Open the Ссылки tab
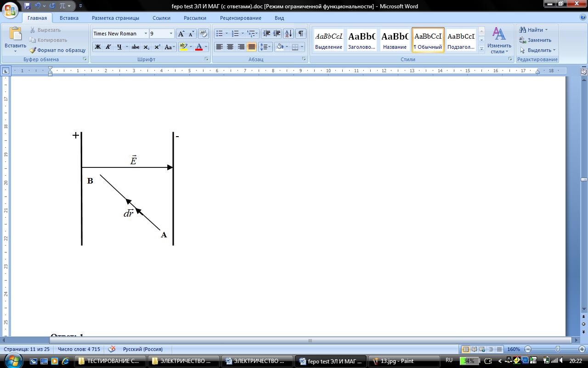The width and height of the screenshot is (588, 368). (x=161, y=18)
